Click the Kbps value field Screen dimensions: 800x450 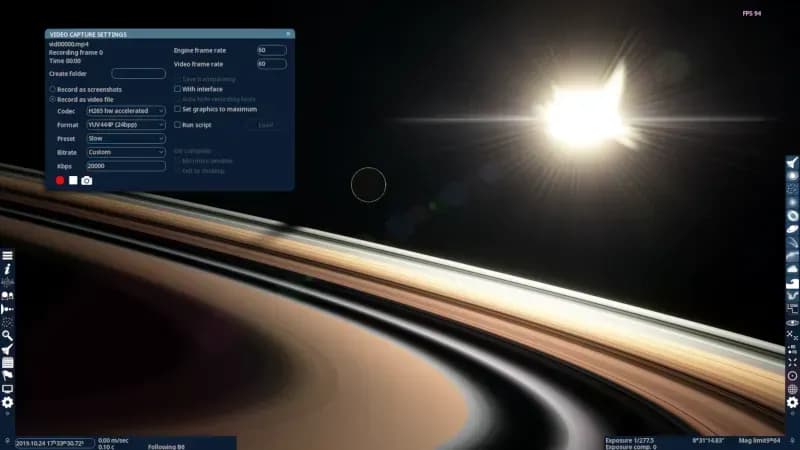pos(126,166)
